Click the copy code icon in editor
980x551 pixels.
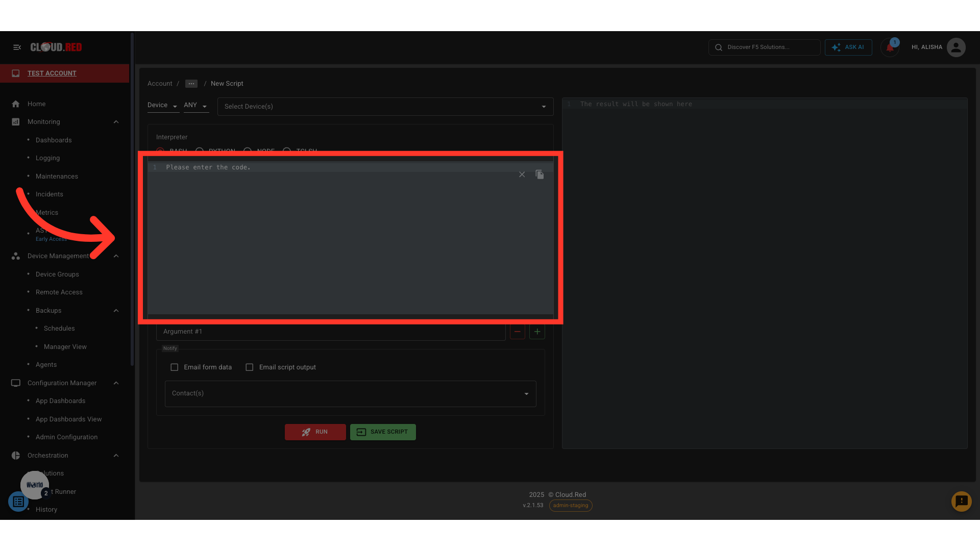pyautogui.click(x=540, y=174)
